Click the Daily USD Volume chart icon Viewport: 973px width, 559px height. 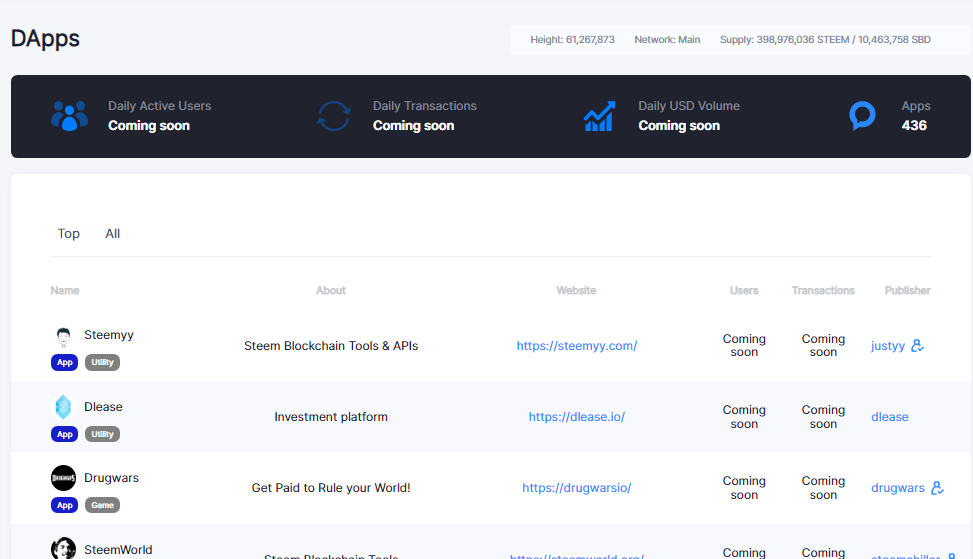(x=599, y=116)
